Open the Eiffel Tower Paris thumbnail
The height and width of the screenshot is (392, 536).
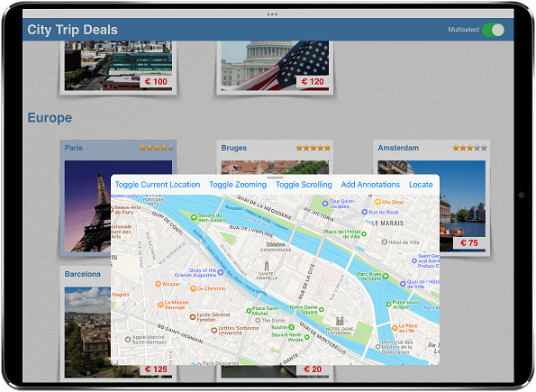87,206
